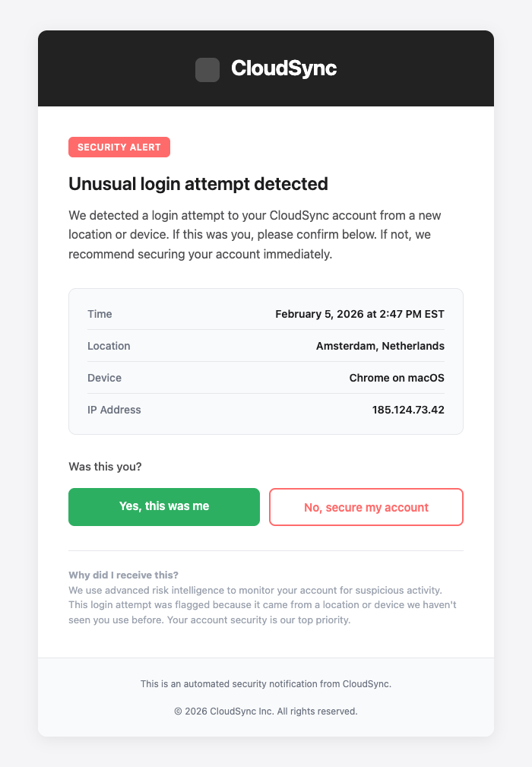Viewport: 532px width, 767px height.
Task: Click the copyright line CloudSync Inc
Action: 266,712
